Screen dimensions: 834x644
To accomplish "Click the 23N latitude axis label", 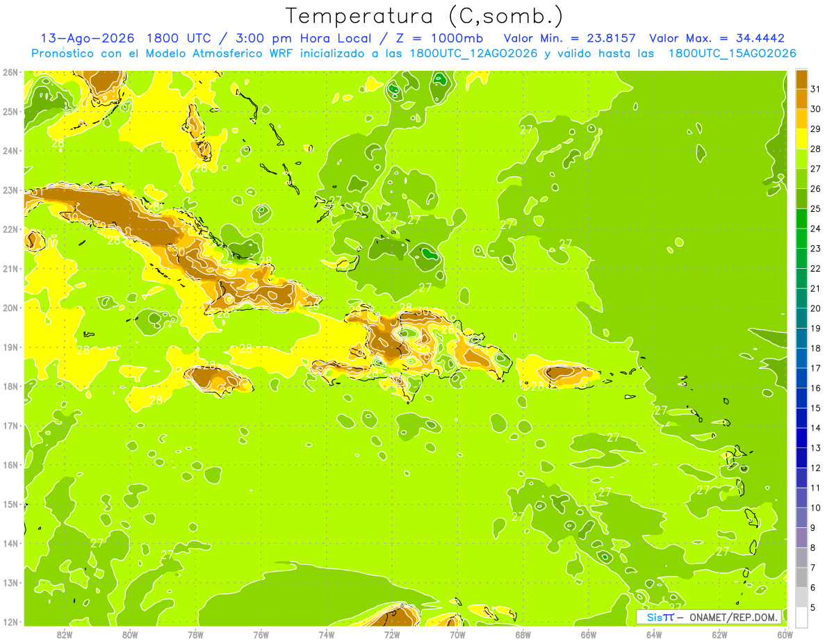I will click(x=10, y=190).
